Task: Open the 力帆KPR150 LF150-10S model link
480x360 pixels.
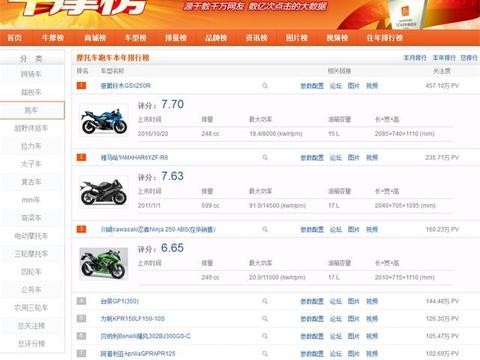Action: (x=133, y=319)
